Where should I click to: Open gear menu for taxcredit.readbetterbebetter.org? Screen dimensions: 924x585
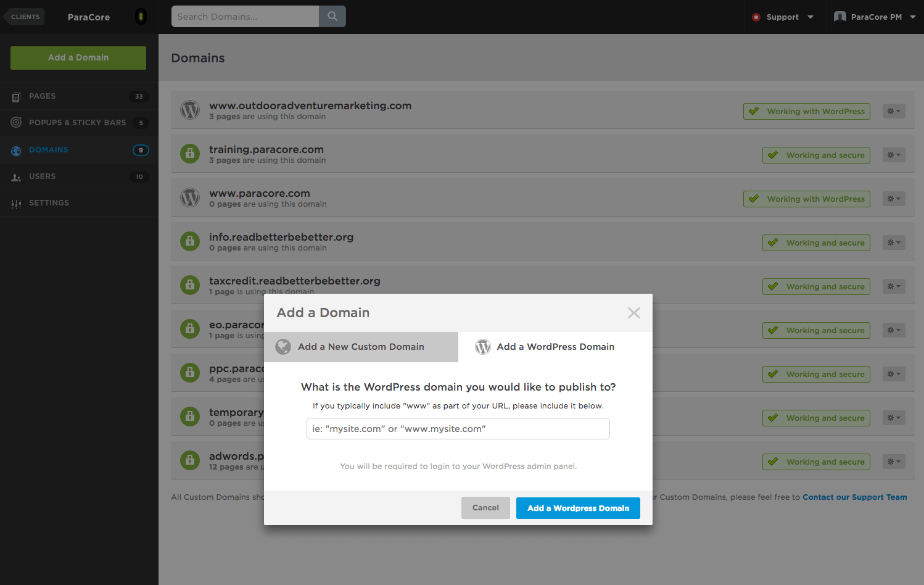(894, 286)
